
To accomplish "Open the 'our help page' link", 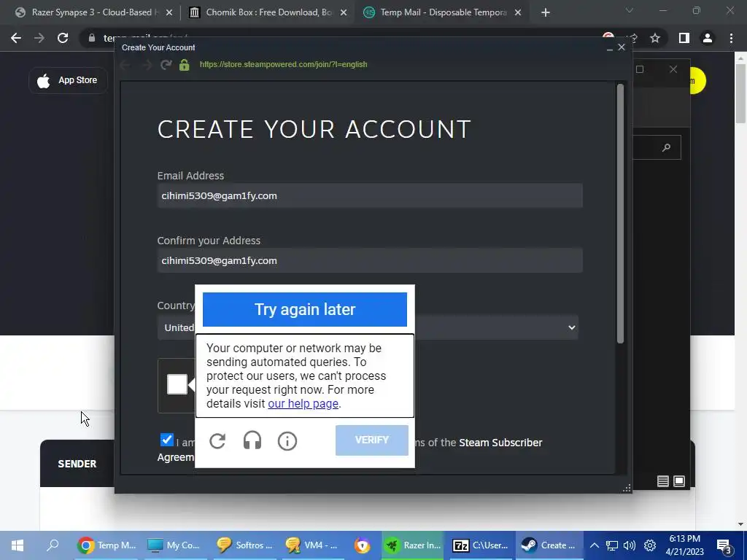I will pyautogui.click(x=303, y=404).
